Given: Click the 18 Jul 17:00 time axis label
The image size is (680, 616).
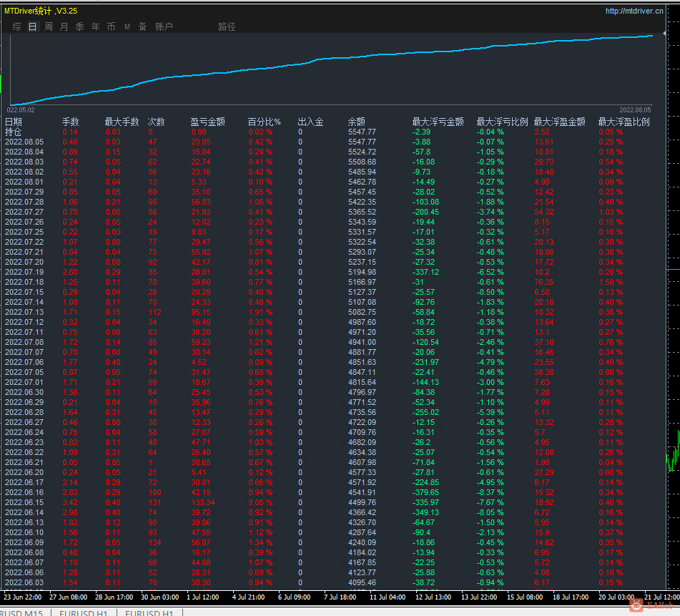Looking at the screenshot, I should (571, 597).
